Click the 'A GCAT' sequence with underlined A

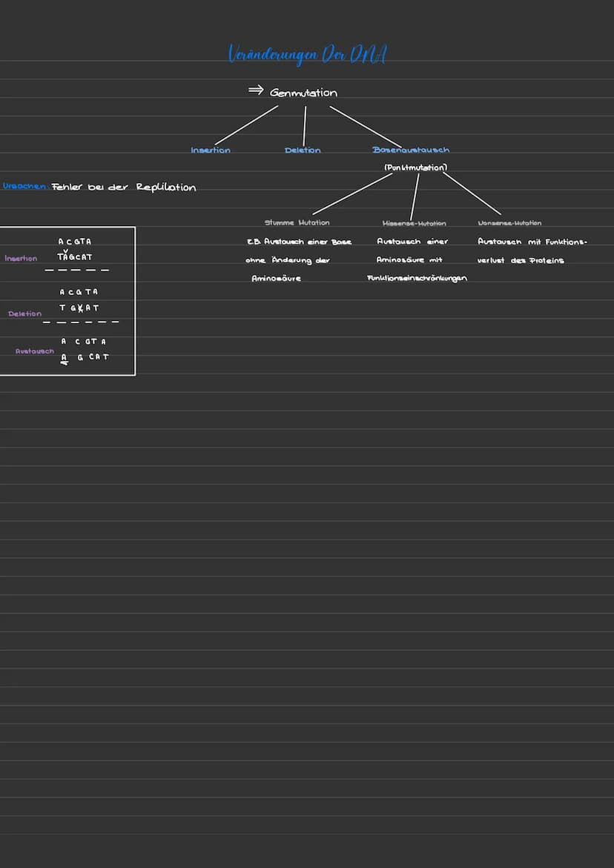pos(85,358)
